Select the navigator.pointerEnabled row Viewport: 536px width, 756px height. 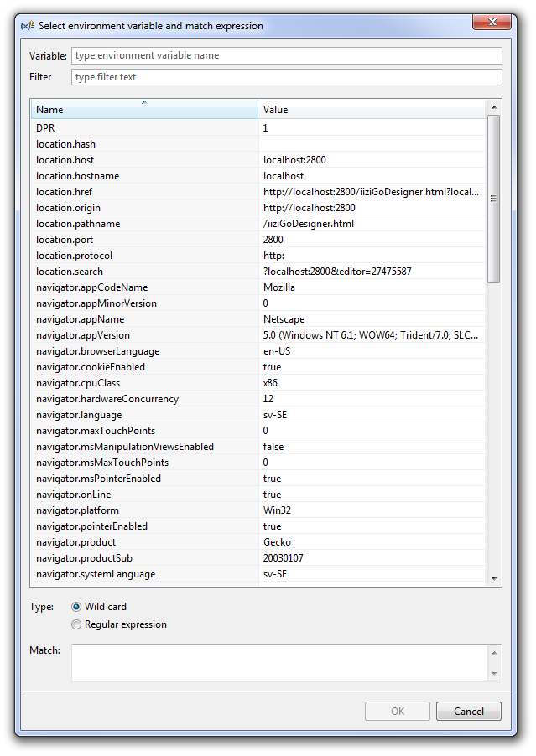point(258,526)
